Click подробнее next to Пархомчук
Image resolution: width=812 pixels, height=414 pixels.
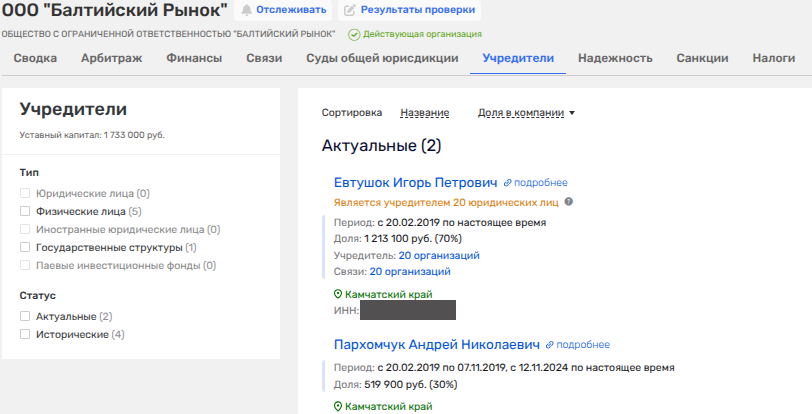click(x=583, y=345)
